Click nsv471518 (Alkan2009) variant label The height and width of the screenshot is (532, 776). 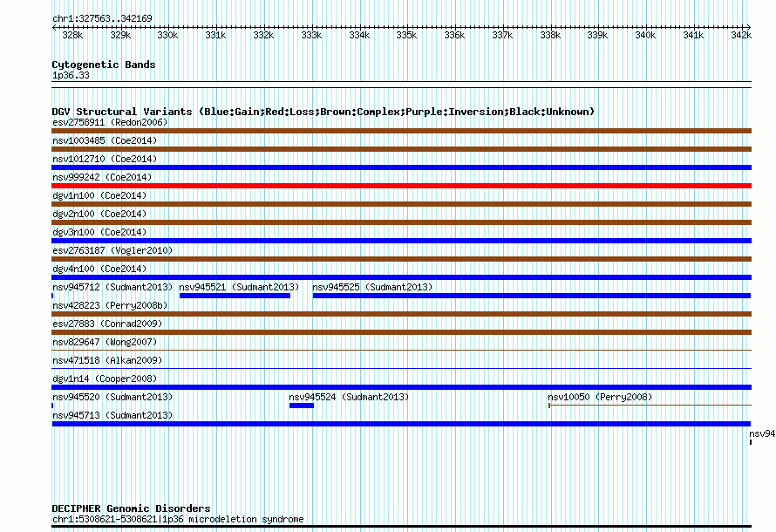tap(107, 360)
